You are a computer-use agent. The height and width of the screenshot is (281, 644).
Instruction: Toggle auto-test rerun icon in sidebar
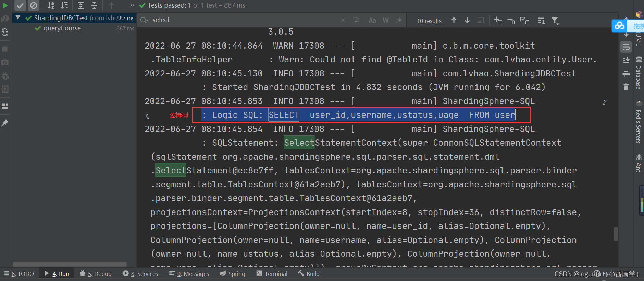5,32
